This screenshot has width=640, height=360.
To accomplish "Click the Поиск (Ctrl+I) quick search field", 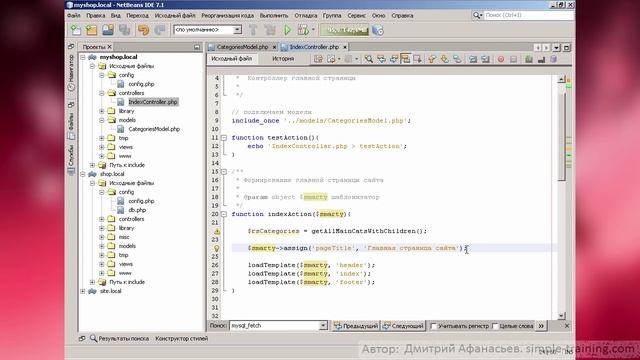I will [x=529, y=16].
